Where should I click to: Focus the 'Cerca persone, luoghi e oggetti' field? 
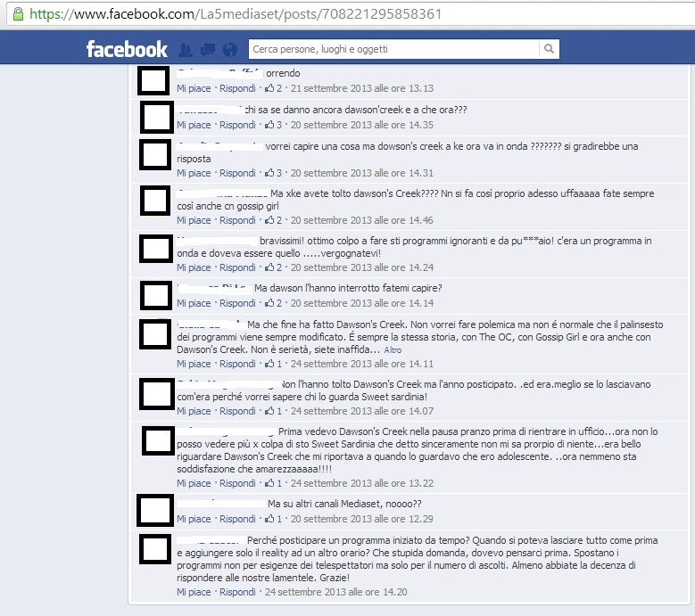(394, 49)
